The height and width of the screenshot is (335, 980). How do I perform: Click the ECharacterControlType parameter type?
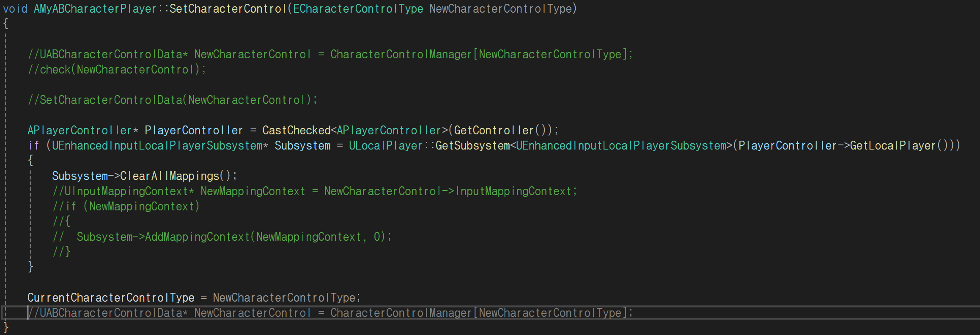pos(358,9)
